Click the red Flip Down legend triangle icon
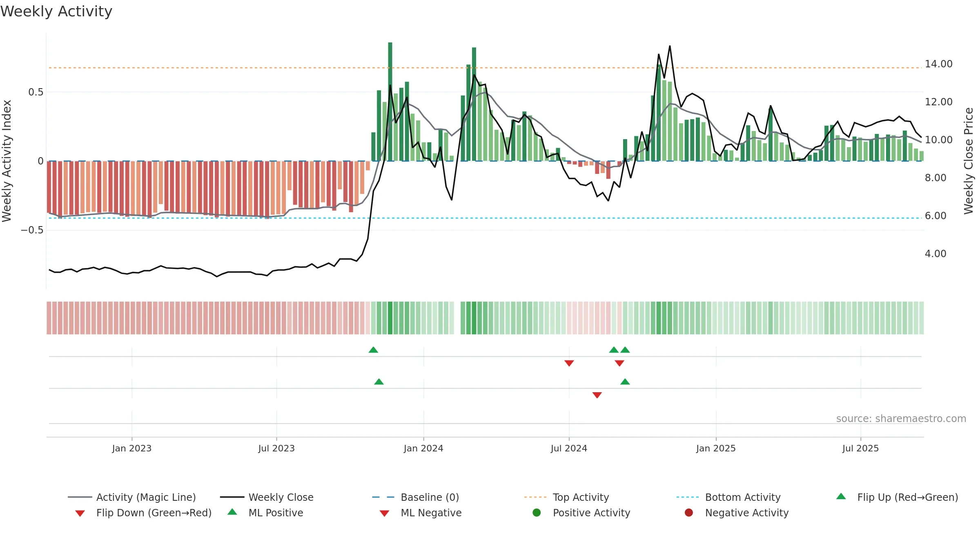This screenshot has width=980, height=551. click(80, 513)
